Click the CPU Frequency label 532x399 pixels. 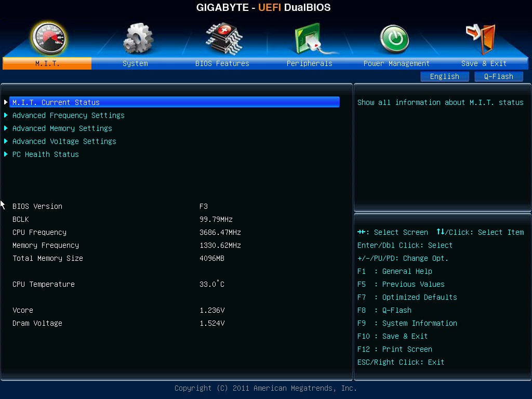[39, 232]
